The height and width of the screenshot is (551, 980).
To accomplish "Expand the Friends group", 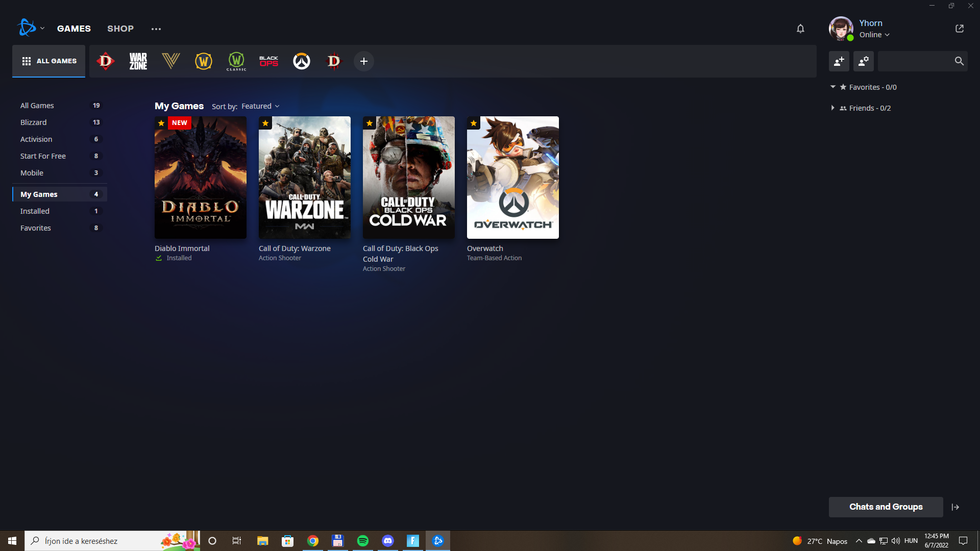I will click(x=833, y=108).
